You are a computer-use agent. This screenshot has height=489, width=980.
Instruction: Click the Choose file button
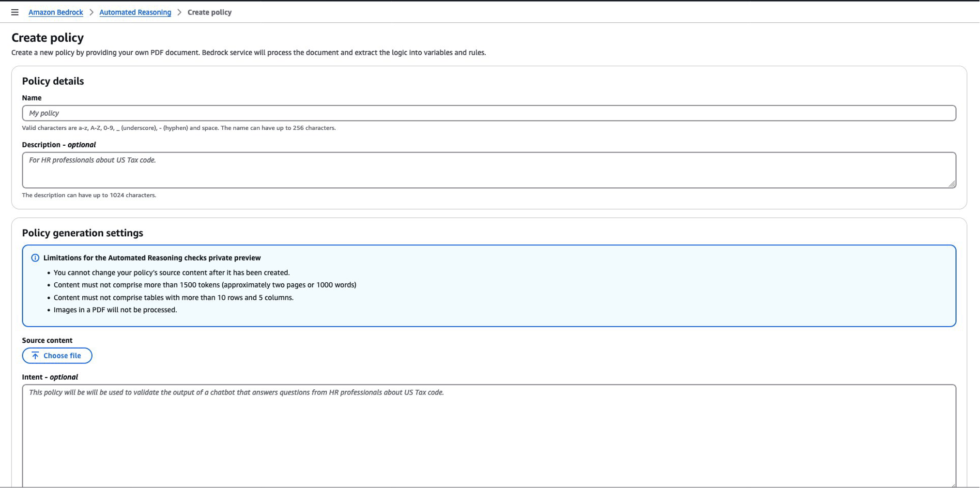(x=57, y=355)
